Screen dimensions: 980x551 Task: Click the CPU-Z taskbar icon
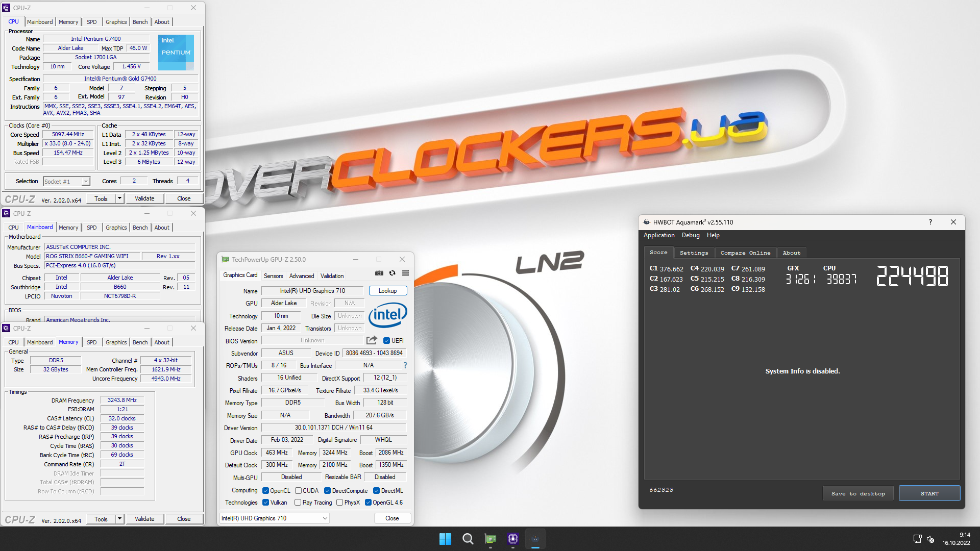pos(512,539)
